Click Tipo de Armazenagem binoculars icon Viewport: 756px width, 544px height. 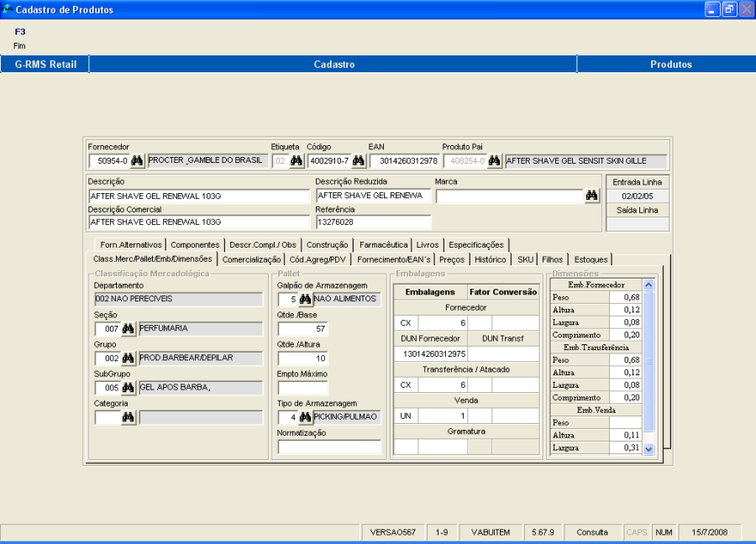[x=305, y=416]
